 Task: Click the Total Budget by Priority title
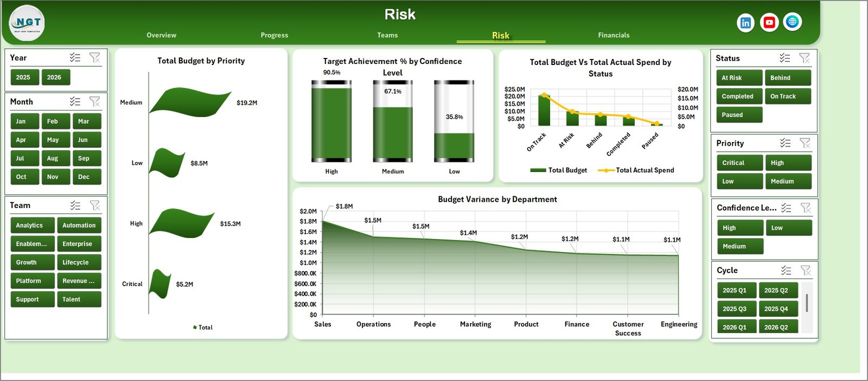tap(201, 61)
